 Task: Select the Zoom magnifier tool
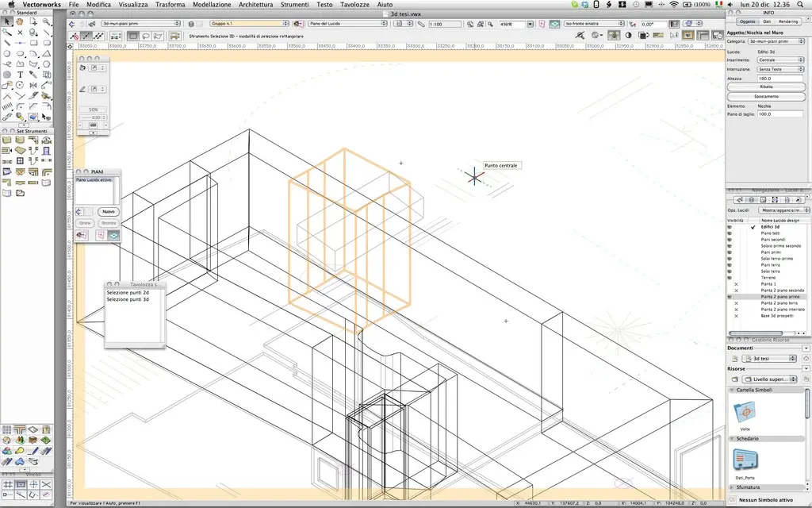47,21
